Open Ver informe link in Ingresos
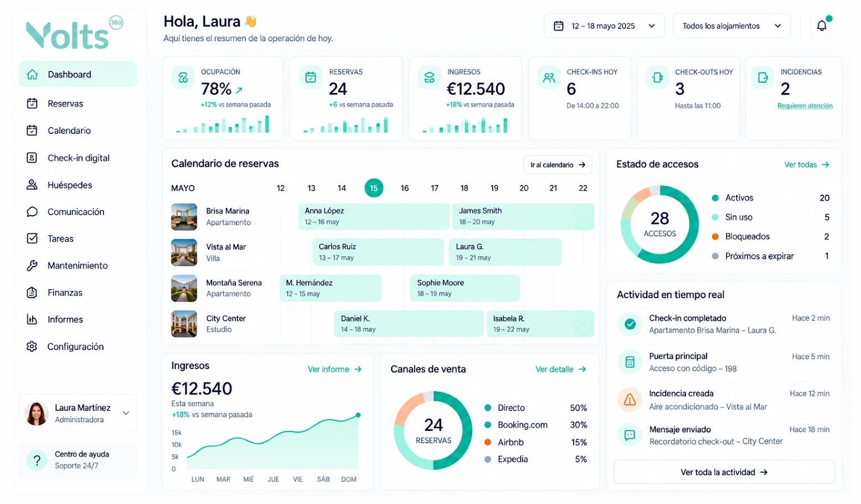 pyautogui.click(x=334, y=369)
